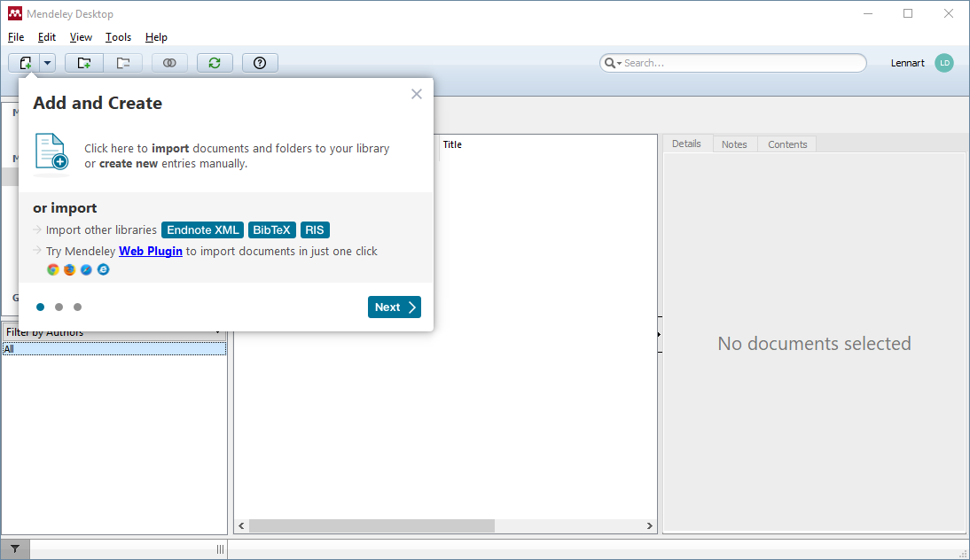
Task: Open the Help question mark toolbar icon
Action: click(260, 63)
